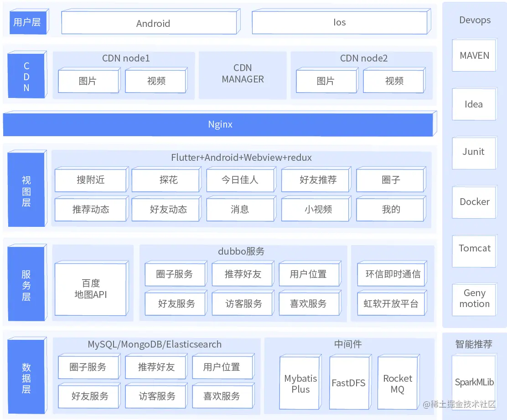The image size is (507, 420).
Task: Select the 消息 box
Action: (241, 209)
